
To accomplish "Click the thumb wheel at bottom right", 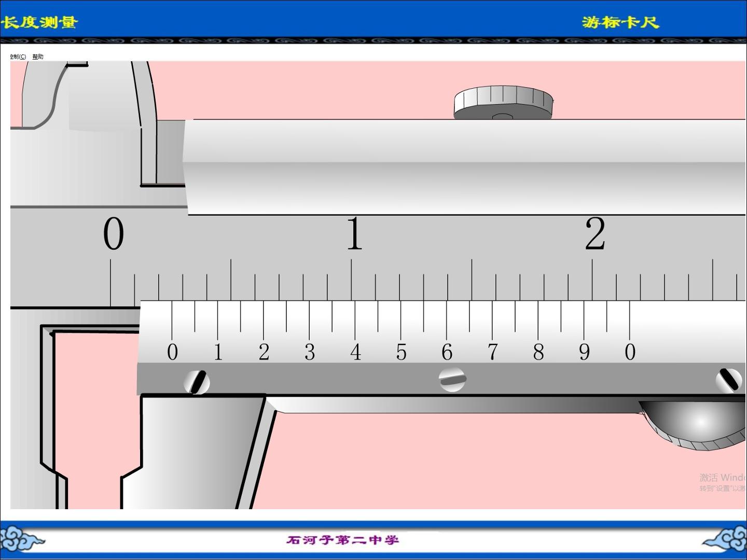I will [x=693, y=424].
